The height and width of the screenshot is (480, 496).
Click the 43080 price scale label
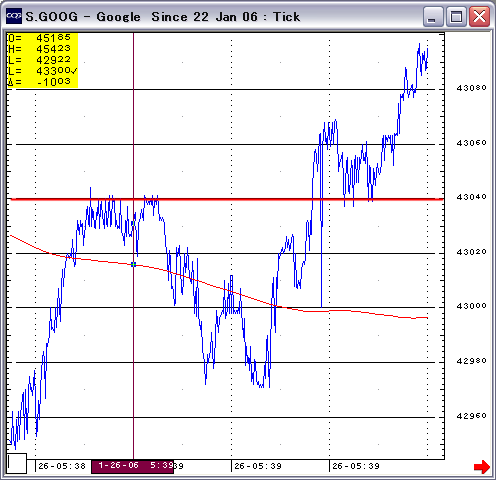click(x=471, y=88)
